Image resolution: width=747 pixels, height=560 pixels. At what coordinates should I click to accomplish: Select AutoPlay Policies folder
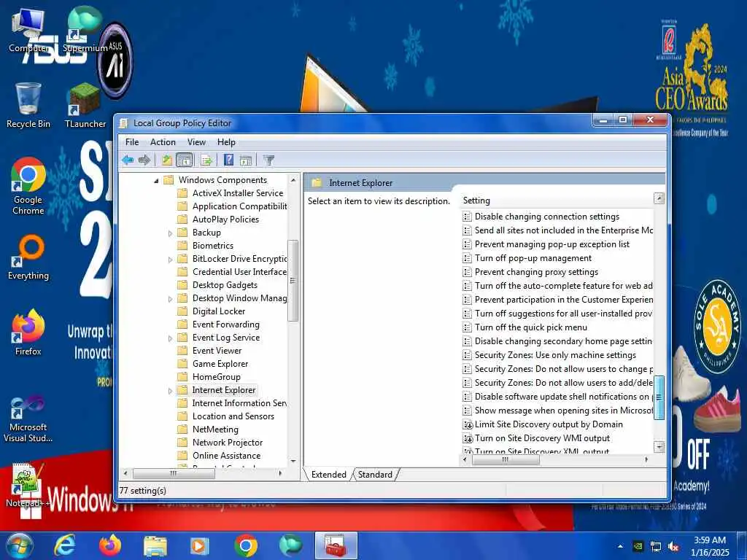(x=225, y=219)
